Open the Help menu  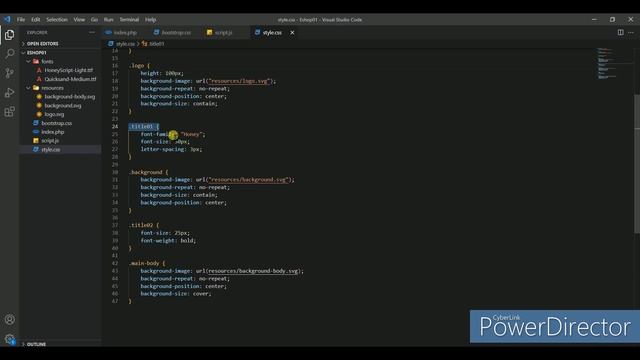pos(151,20)
